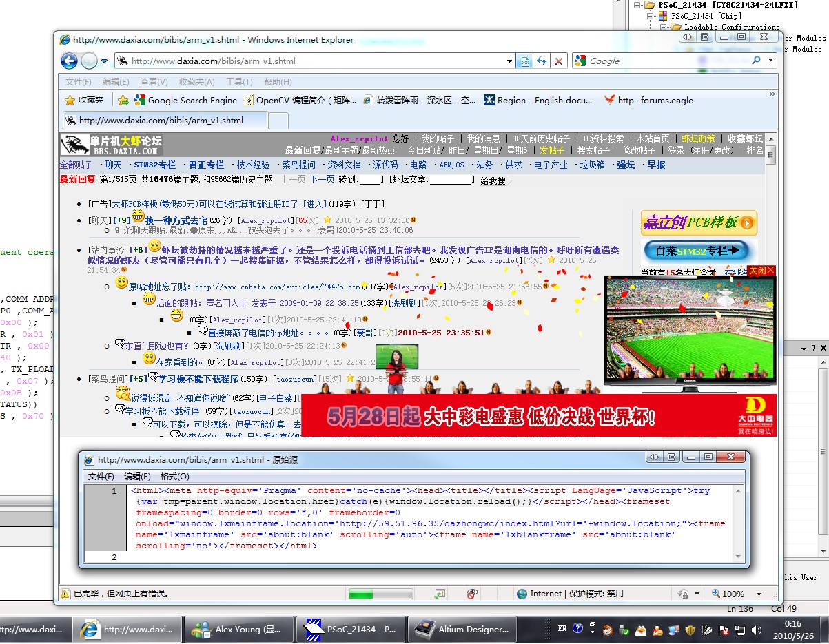Open the 收藏夹(A) menu in Internet Explorer

tap(196, 82)
